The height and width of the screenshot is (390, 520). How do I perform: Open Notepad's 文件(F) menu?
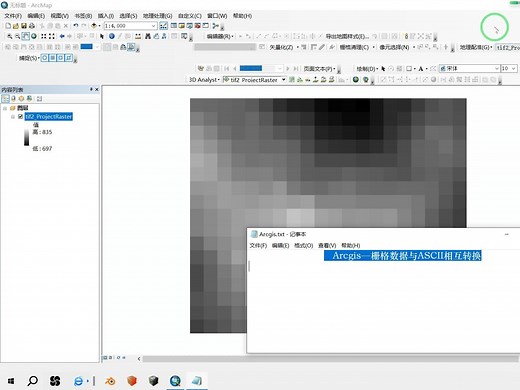click(x=258, y=245)
